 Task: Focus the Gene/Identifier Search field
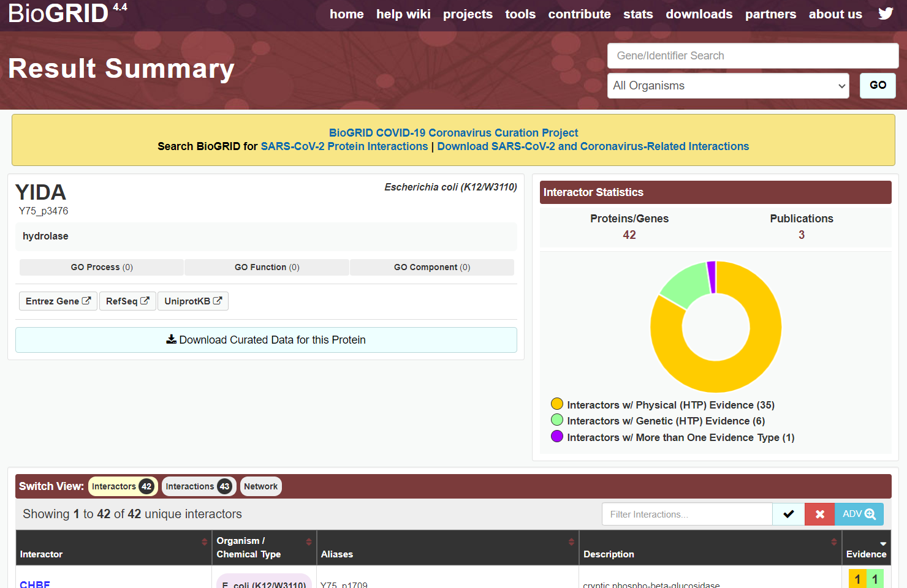(753, 56)
